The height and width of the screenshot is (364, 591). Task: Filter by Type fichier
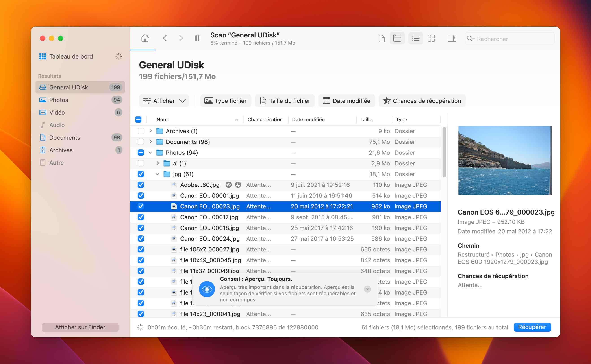pos(226,101)
